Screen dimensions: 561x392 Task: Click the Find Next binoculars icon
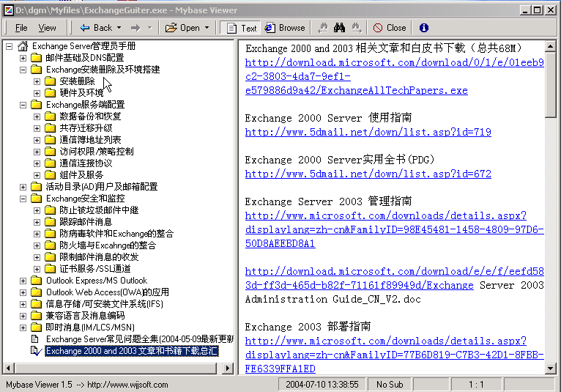pyautogui.click(x=356, y=28)
